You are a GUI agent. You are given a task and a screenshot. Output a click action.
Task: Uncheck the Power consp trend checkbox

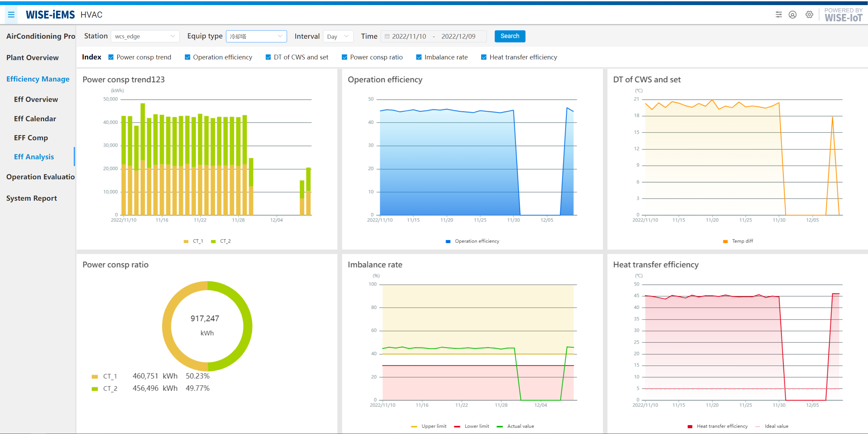click(111, 57)
